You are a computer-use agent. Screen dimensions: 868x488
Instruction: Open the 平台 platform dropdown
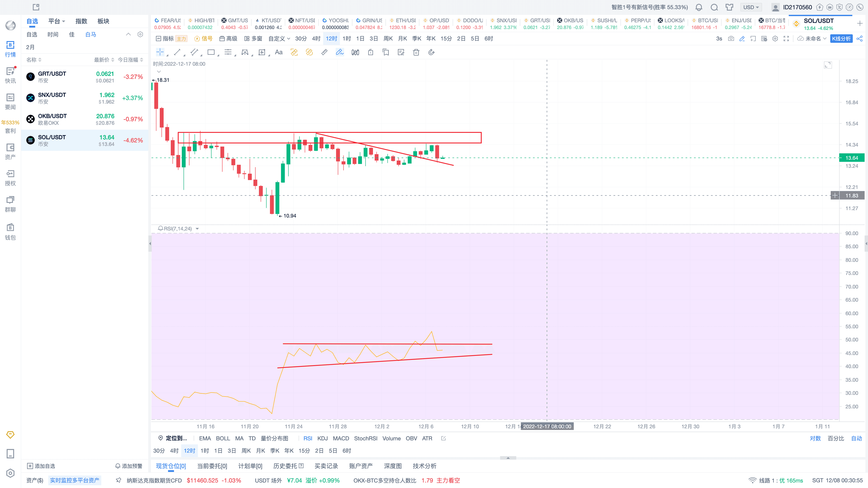57,21
